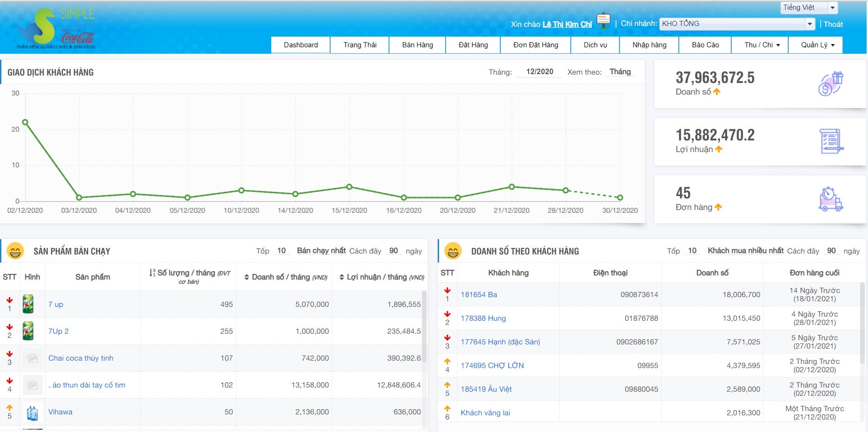Click the orange up arrow for 185419 Âu Việt
The height and width of the screenshot is (432, 868).
click(x=447, y=385)
